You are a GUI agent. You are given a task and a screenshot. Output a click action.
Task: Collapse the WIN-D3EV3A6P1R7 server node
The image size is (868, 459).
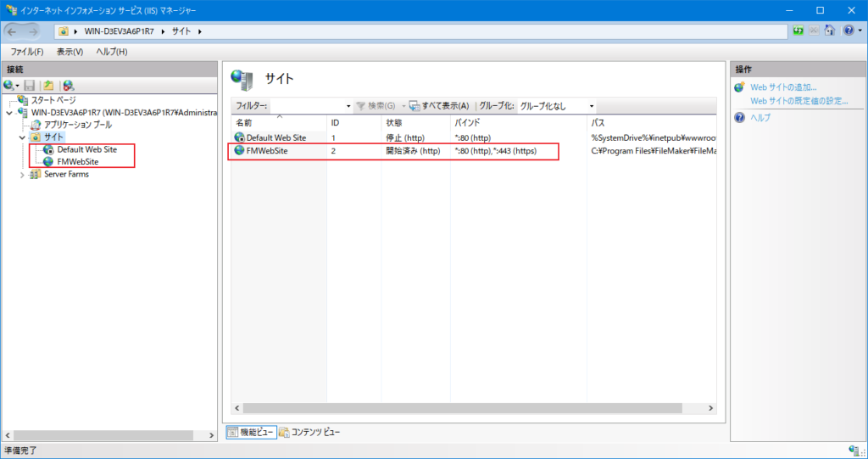pyautogui.click(x=9, y=112)
